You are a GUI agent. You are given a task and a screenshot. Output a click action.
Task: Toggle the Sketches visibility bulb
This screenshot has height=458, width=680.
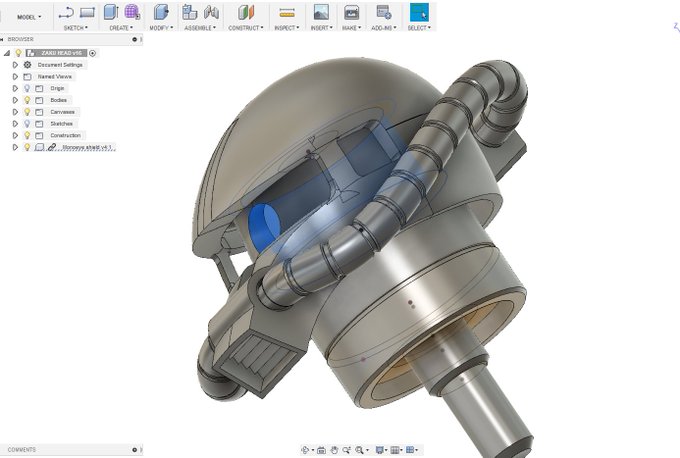tap(27, 124)
